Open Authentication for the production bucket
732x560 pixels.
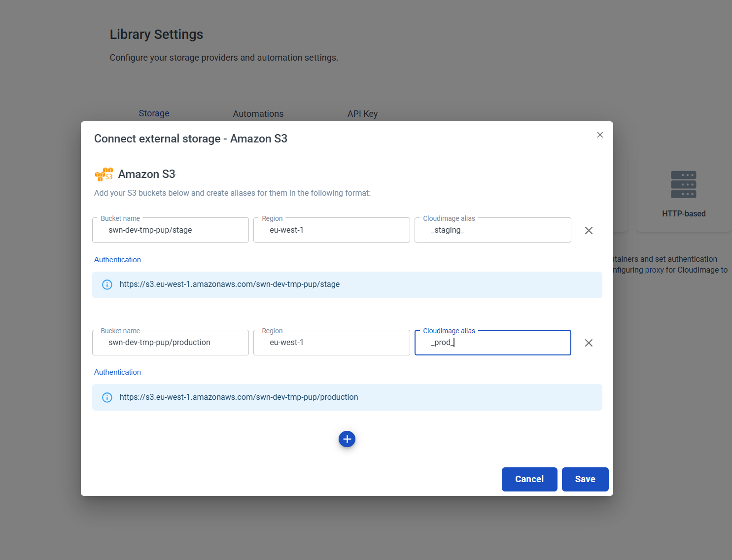117,372
